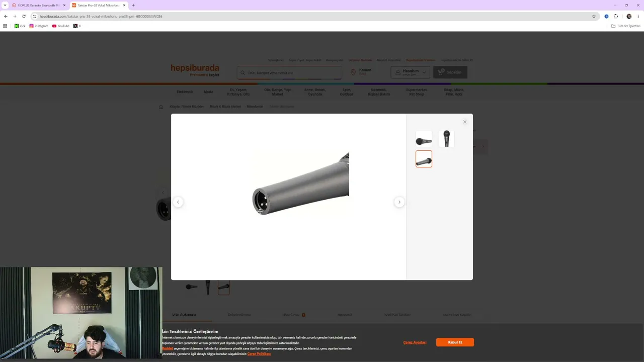644x362 pixels.
Task: Close the FİOPLUS Karaoke tab
Action: pos(64,5)
